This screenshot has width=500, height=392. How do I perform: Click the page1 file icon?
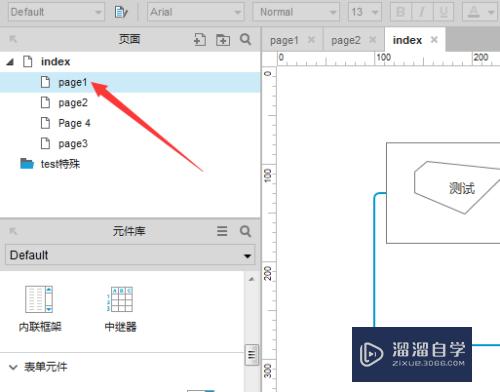pos(45,82)
